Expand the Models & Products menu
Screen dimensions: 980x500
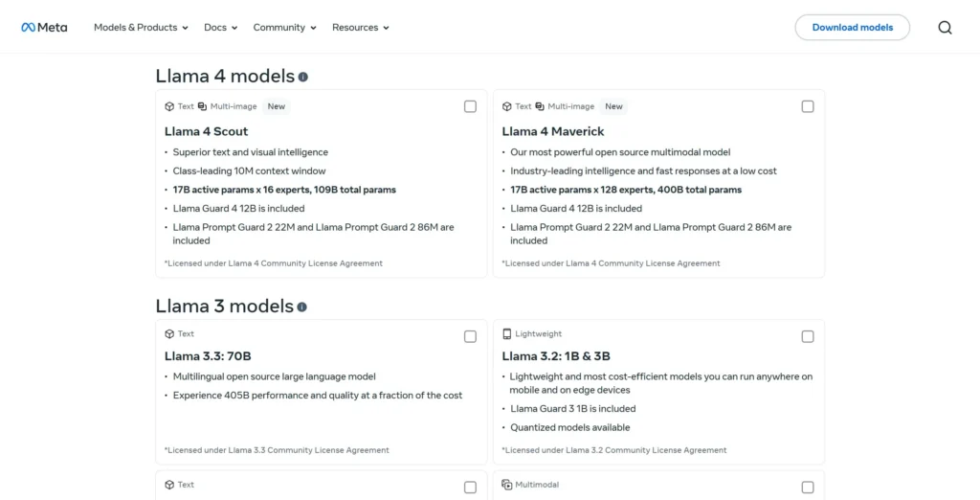click(141, 28)
